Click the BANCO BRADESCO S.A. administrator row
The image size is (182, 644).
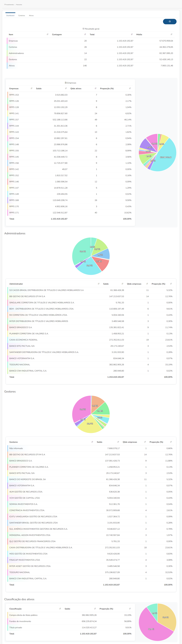tap(91, 327)
